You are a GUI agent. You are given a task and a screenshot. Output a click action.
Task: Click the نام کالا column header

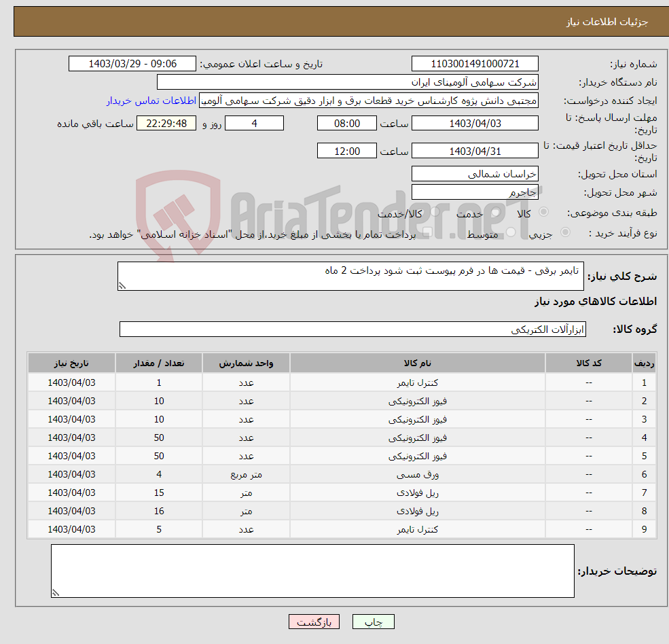pyautogui.click(x=417, y=363)
